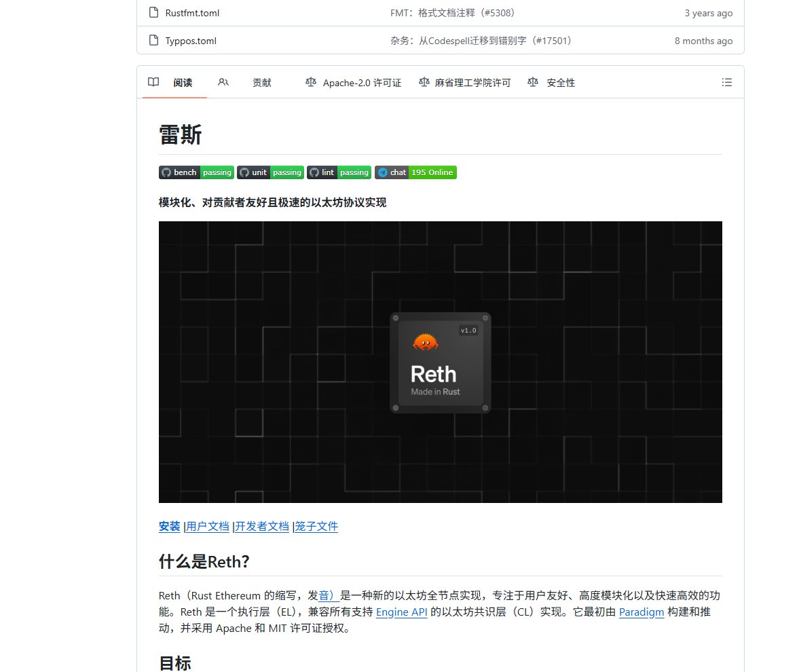
Task: Click the bold tagline 模块化、对贡献者友好
Action: pyautogui.click(x=273, y=202)
